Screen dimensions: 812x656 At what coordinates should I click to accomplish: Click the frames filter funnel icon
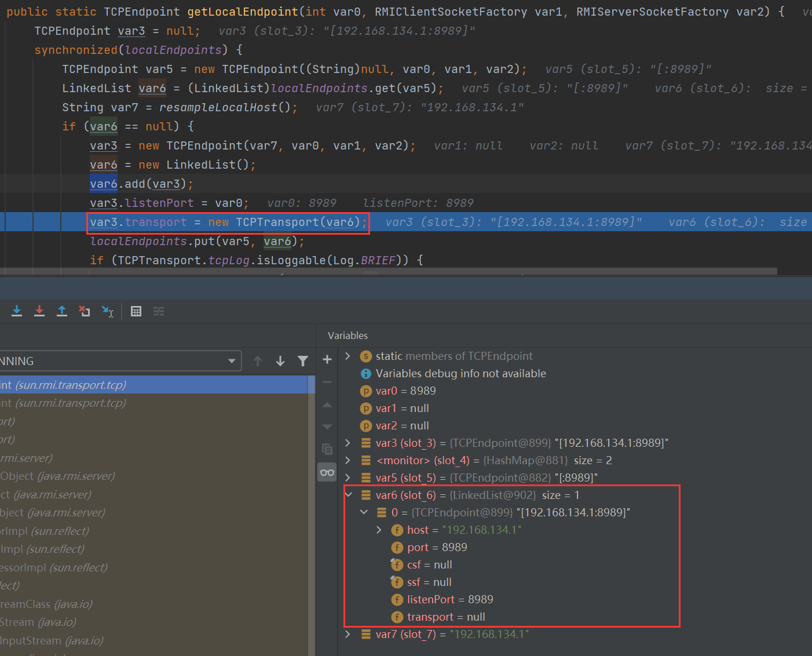[303, 361]
